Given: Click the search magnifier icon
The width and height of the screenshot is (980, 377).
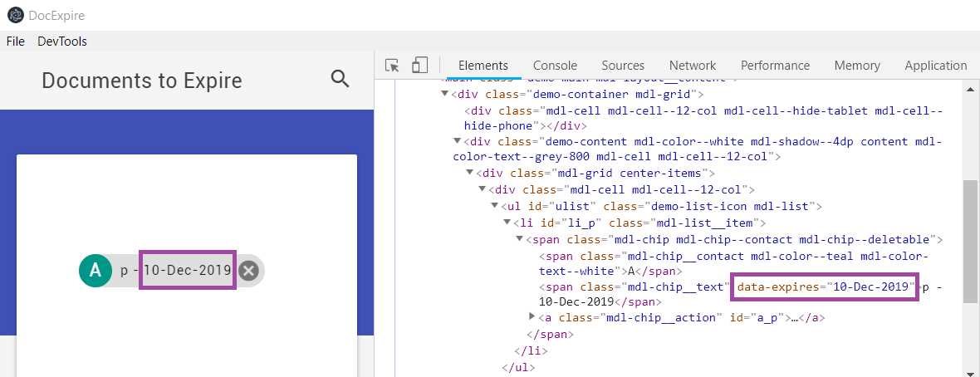Looking at the screenshot, I should pyautogui.click(x=340, y=80).
